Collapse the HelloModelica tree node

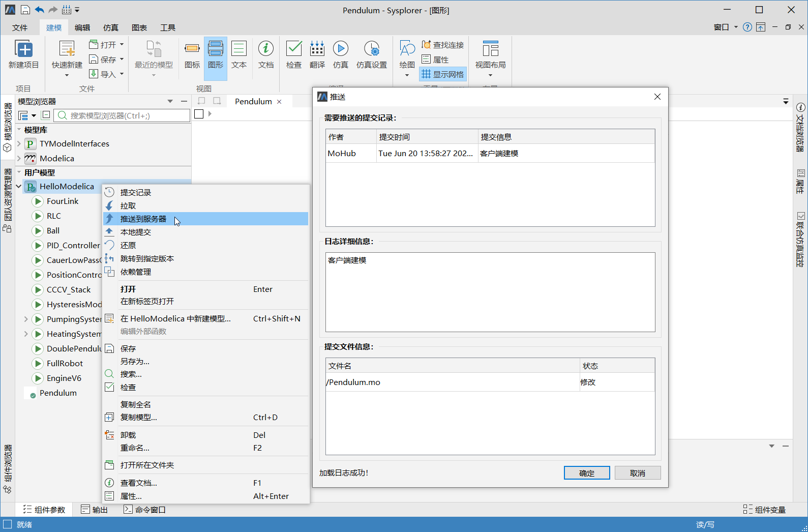pos(19,186)
